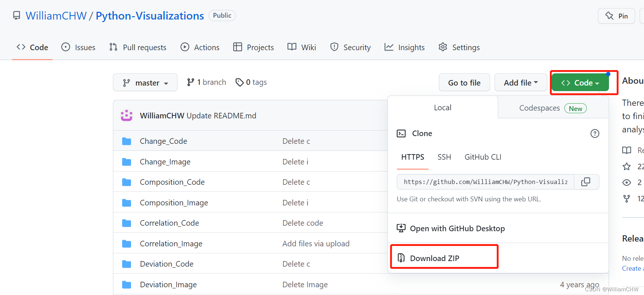Screen dimensions: 644x295
Task: Click the star icon in About sidebar
Action: click(x=627, y=167)
